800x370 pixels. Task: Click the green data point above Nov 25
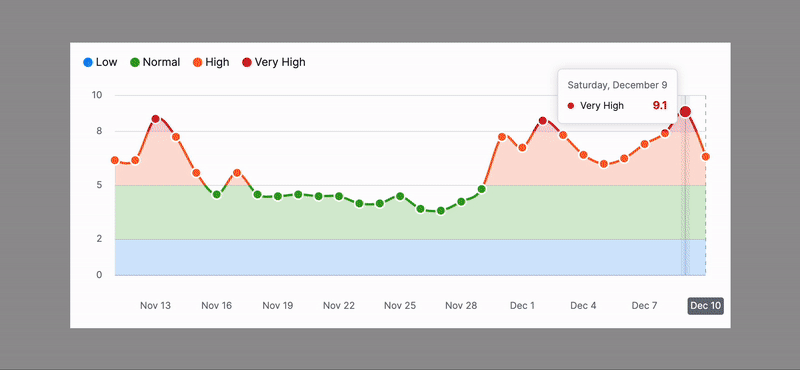tap(400, 196)
